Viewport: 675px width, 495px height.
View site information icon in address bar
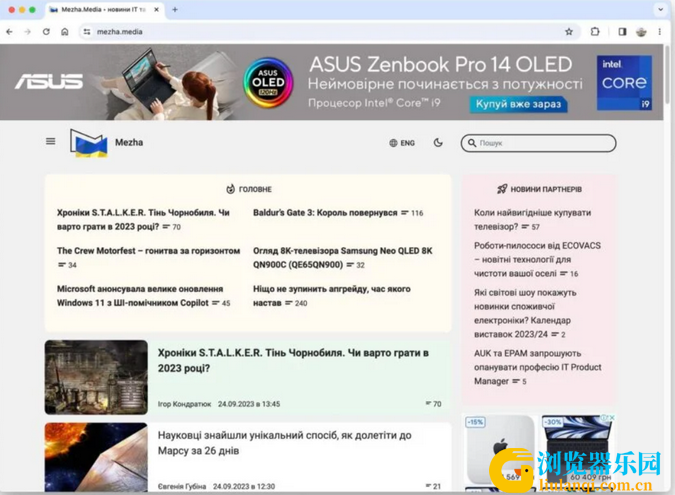point(87,31)
